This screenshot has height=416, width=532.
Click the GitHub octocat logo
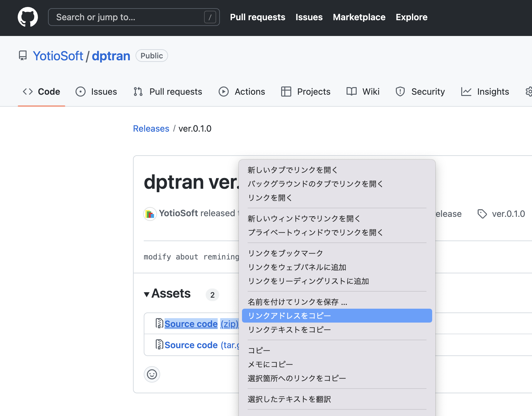click(x=28, y=17)
